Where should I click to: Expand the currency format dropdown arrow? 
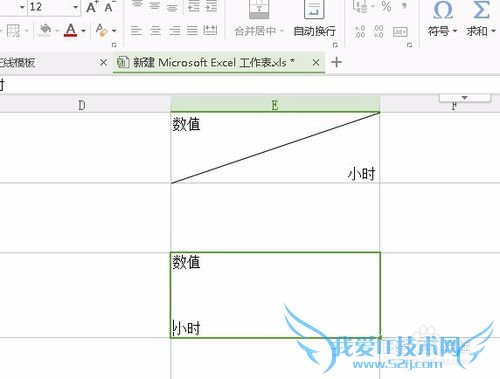pos(373,6)
